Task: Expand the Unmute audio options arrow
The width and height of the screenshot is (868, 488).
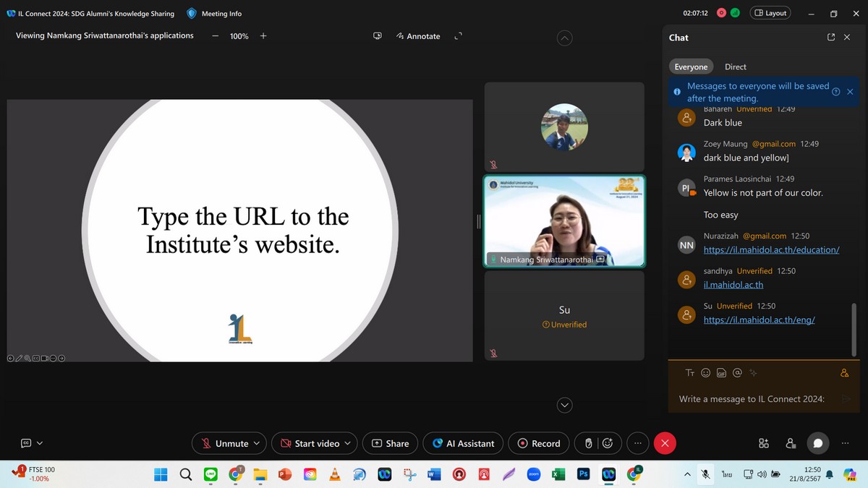Action: coord(257,443)
